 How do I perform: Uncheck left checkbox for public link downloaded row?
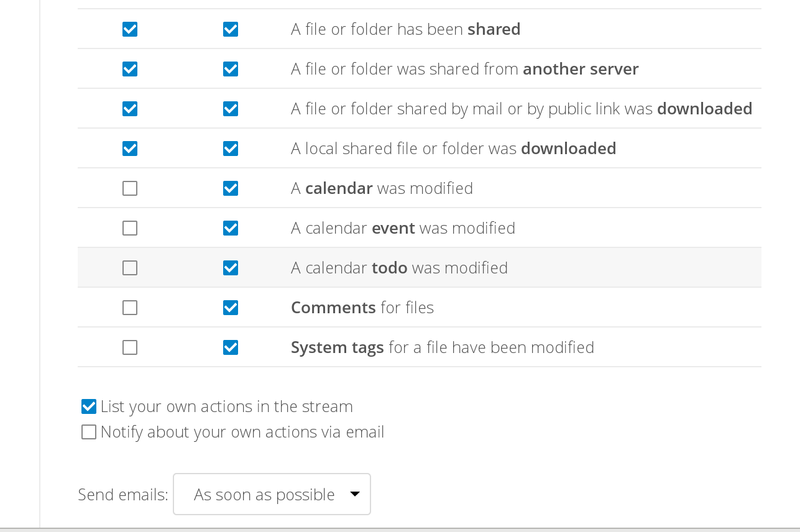point(130,109)
